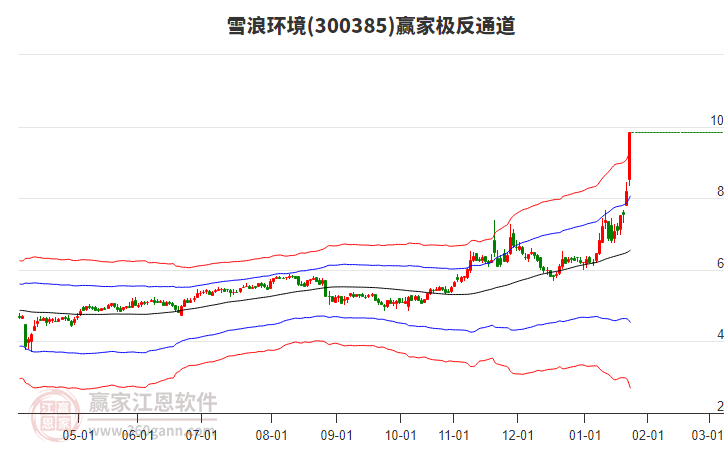726x450 pixels.
Task: Click the chart title 雪浪环境(300385)赢家极反通道
Action: [371, 25]
